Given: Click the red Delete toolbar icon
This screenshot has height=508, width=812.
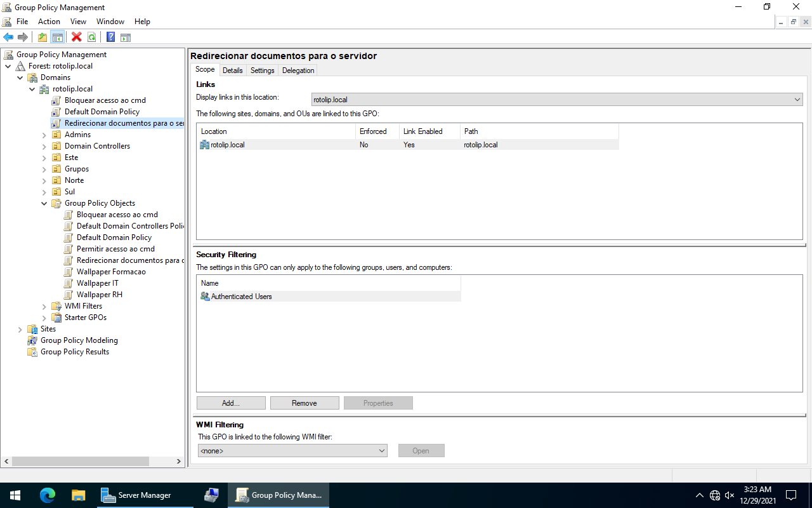Looking at the screenshot, I should pos(77,37).
